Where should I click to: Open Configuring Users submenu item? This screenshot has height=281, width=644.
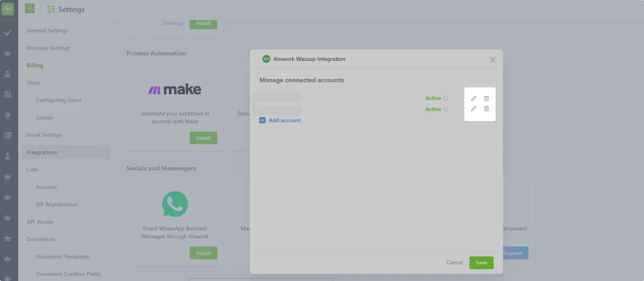tap(59, 100)
